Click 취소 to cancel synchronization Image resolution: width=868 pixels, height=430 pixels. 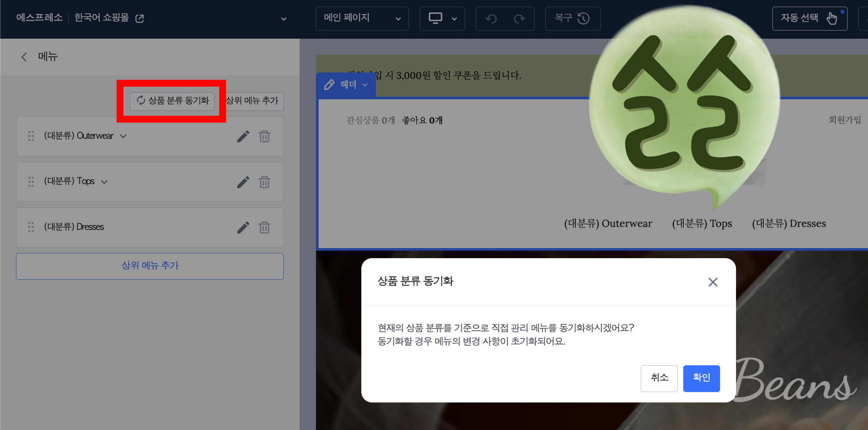(659, 378)
